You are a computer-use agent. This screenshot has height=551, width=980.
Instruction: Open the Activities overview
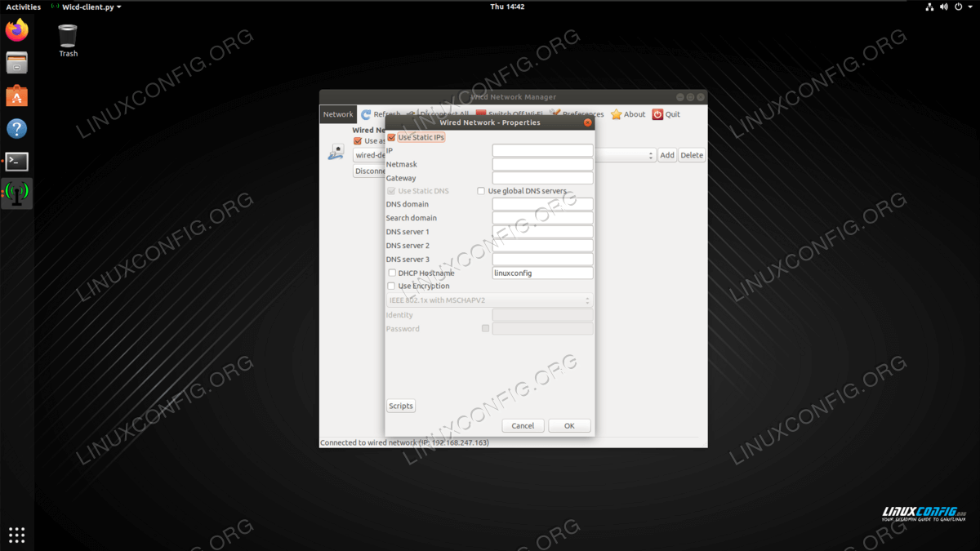24,7
